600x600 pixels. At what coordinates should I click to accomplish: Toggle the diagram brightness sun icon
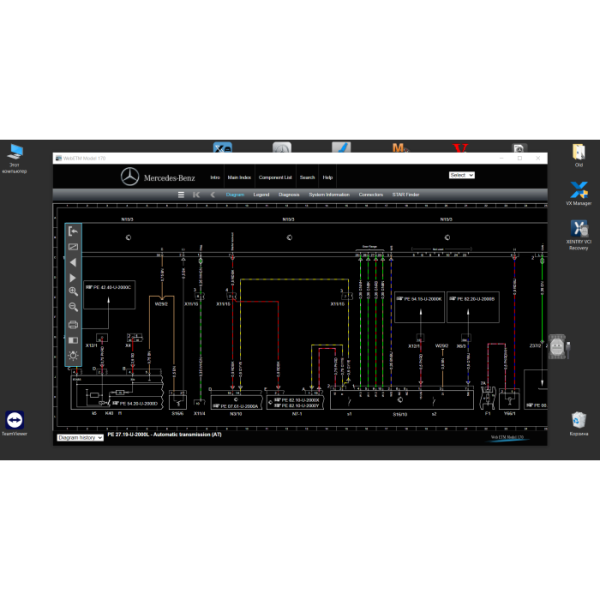[73, 355]
